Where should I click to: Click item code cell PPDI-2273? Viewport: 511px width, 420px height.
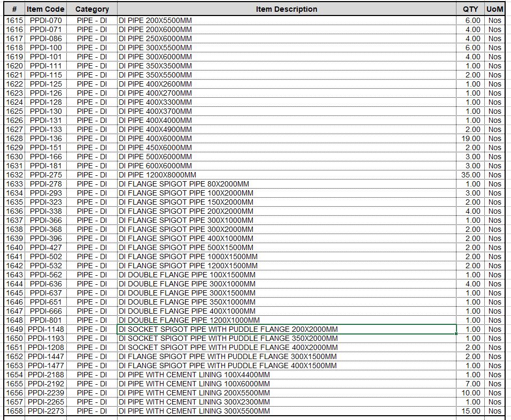45,411
